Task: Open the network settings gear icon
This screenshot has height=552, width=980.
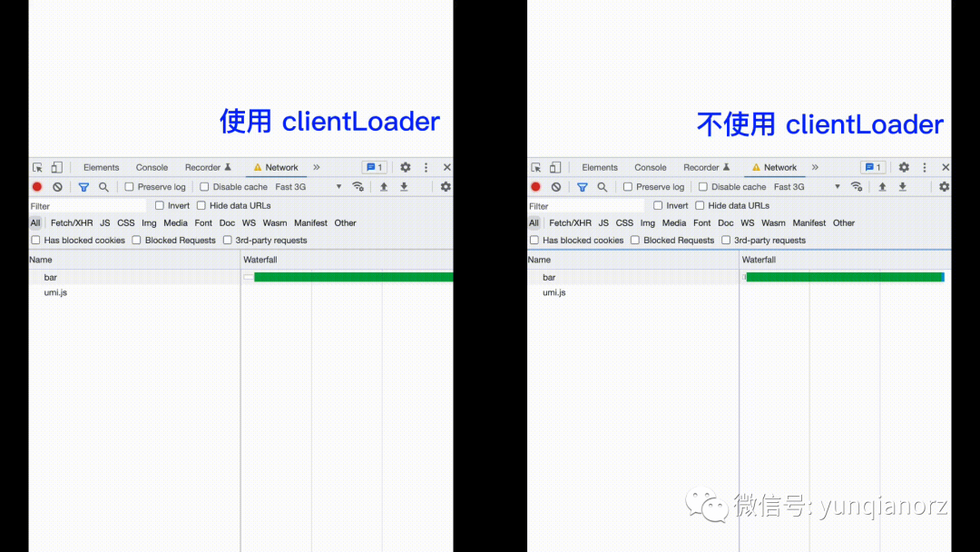Action: 445,186
